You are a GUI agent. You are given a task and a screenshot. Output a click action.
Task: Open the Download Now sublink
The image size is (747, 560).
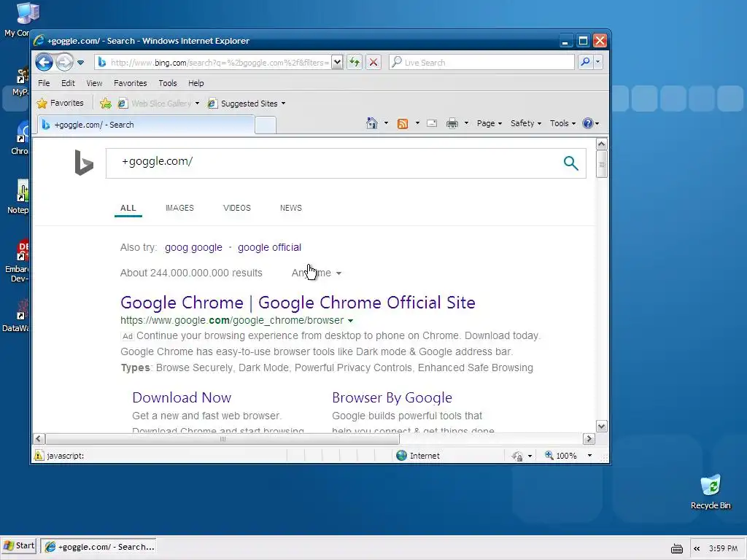(x=182, y=397)
